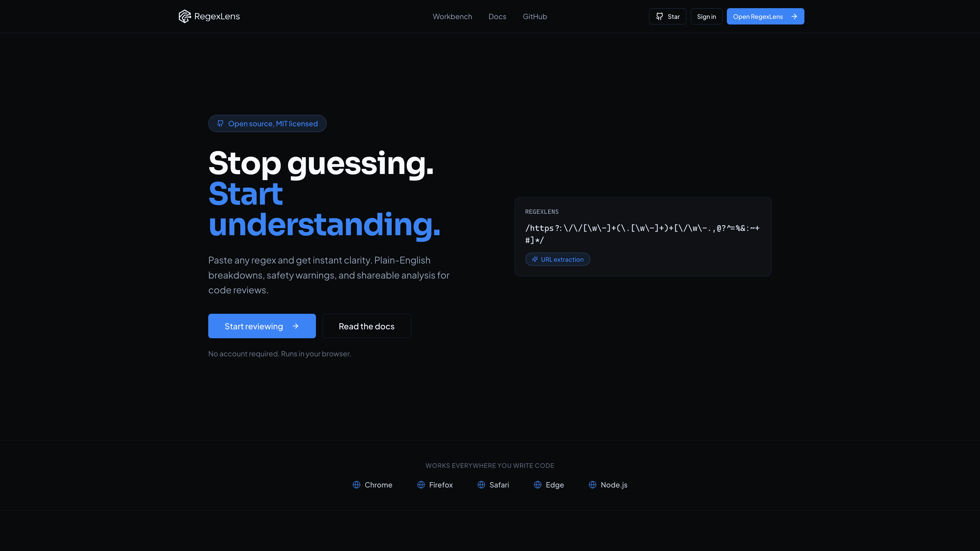
Task: Click the arrow icon in Open RegexLens button
Action: click(794, 16)
